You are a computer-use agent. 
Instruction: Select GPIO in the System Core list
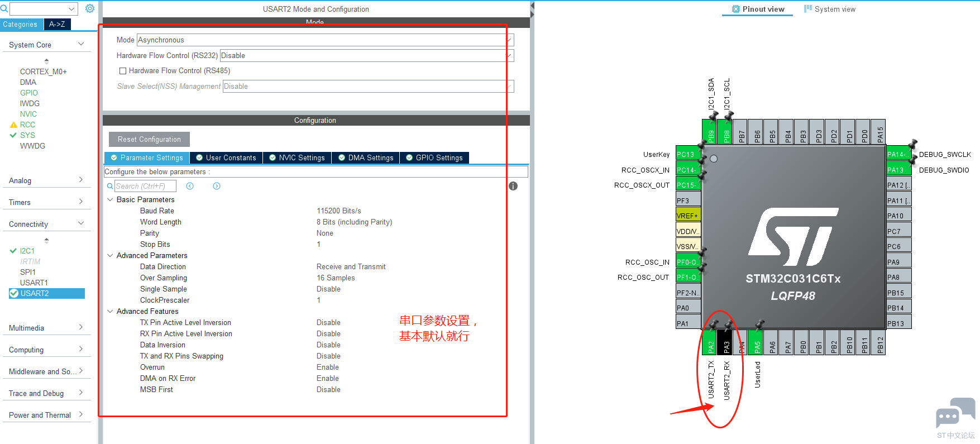click(x=29, y=93)
